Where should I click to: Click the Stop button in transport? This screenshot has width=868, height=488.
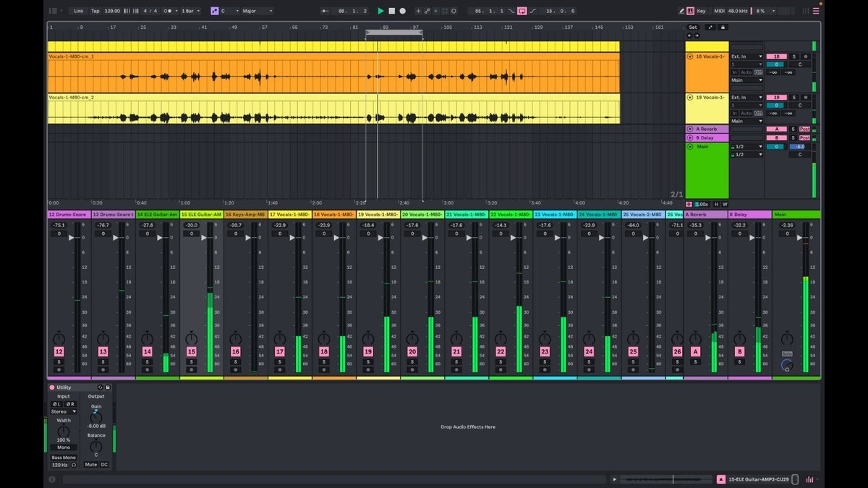click(x=391, y=11)
